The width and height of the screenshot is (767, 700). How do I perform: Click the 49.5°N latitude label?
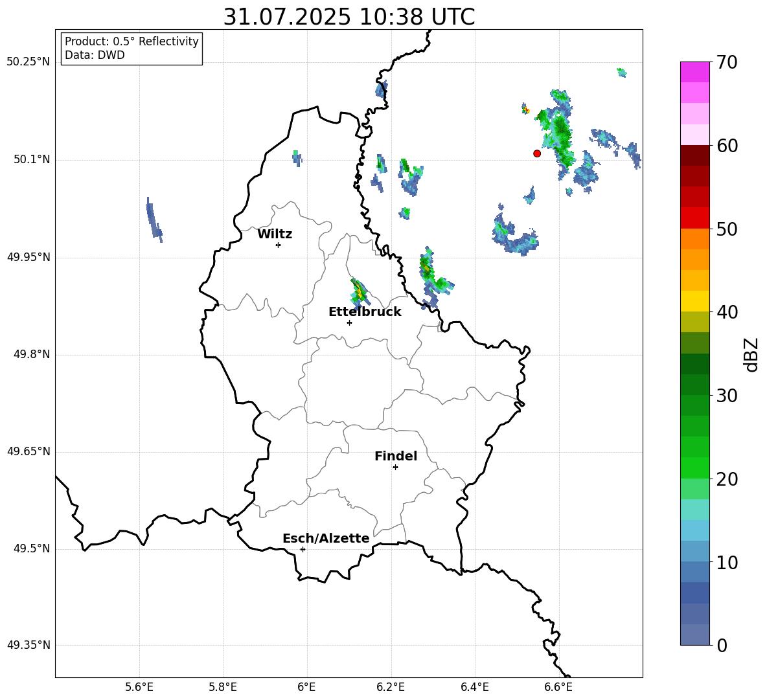tap(32, 548)
